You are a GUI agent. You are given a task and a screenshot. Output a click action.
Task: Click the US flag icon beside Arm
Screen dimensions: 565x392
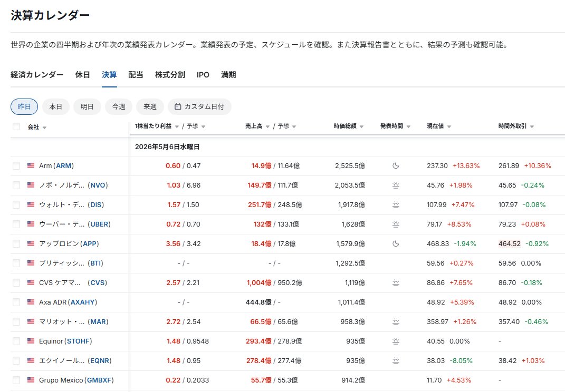click(x=31, y=165)
